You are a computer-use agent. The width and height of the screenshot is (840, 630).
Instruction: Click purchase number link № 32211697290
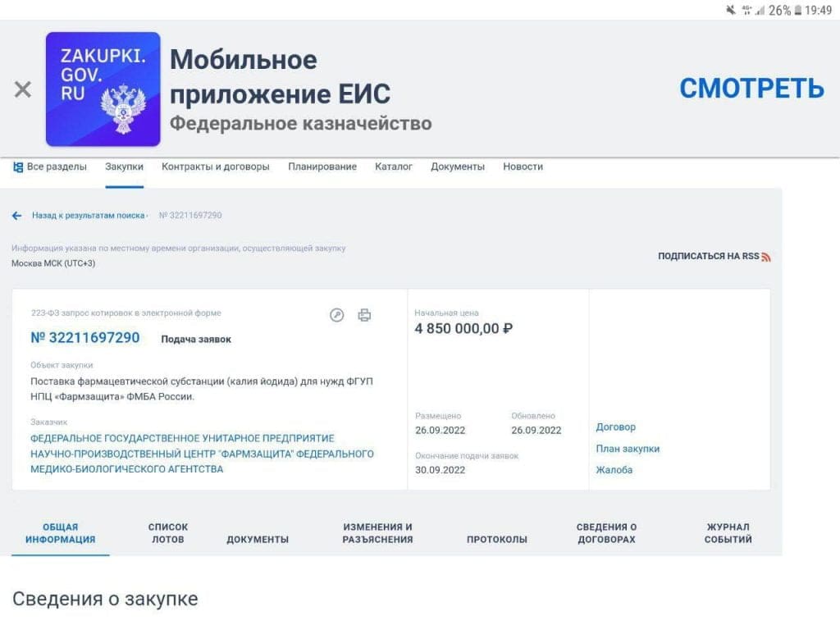coord(85,338)
